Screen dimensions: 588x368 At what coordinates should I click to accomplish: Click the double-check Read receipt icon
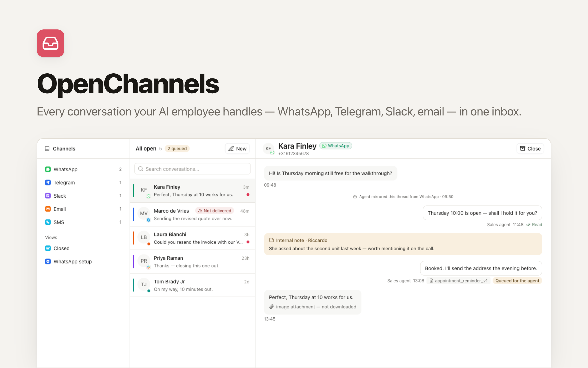point(528,225)
